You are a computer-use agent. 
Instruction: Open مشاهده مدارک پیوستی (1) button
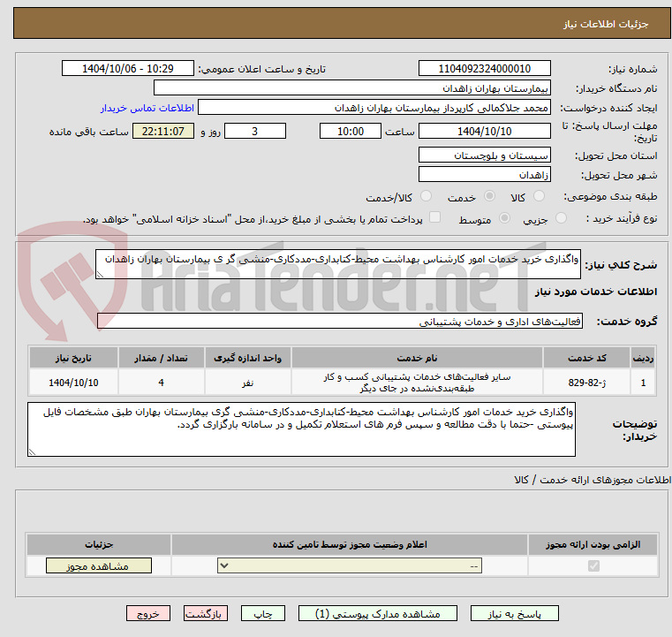coord(378,613)
